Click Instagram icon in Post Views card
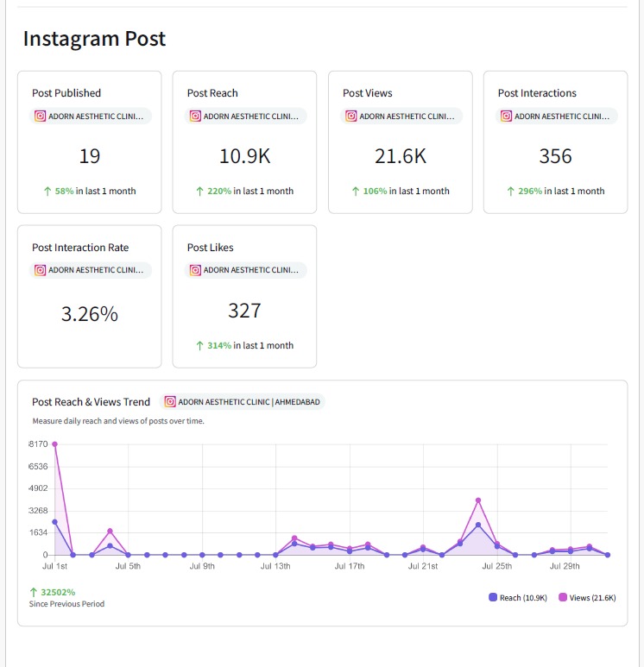Screen dimensions: 644x667 click(x=351, y=116)
